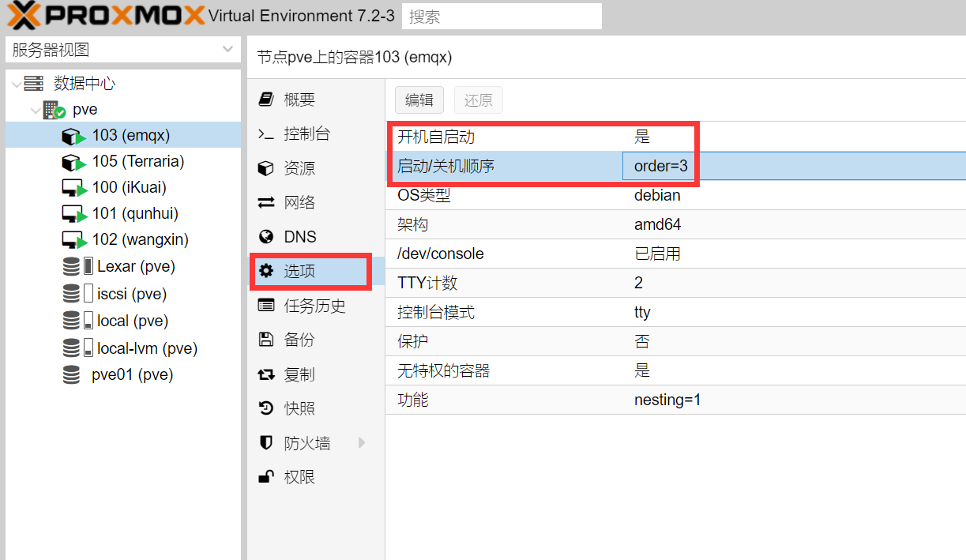Open the 网络 network tab
This screenshot has height=560, width=966.
point(317,203)
